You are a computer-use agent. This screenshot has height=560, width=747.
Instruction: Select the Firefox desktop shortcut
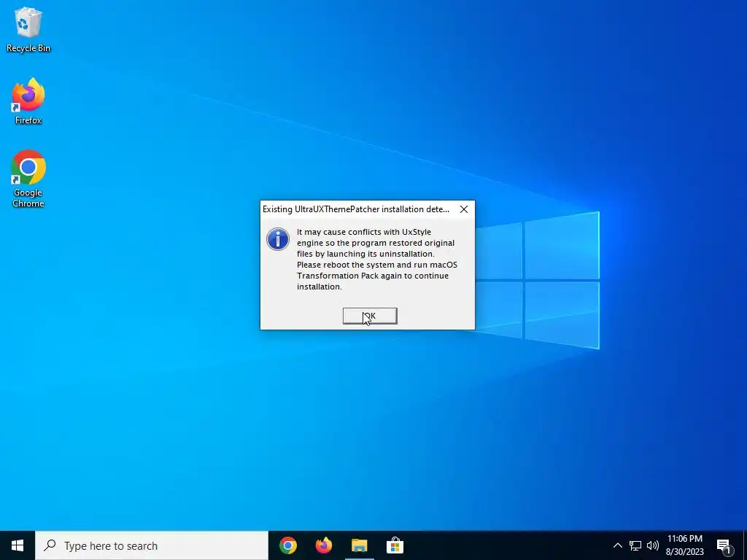28,101
